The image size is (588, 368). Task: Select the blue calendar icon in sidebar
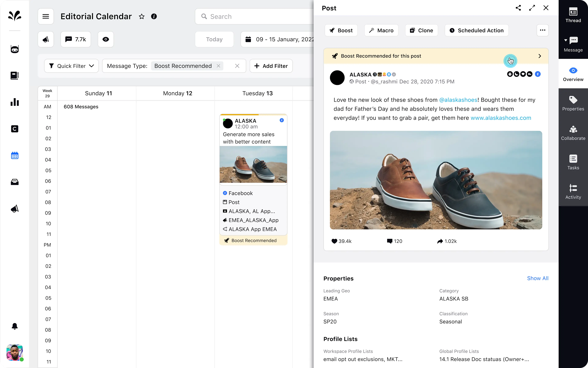15,155
